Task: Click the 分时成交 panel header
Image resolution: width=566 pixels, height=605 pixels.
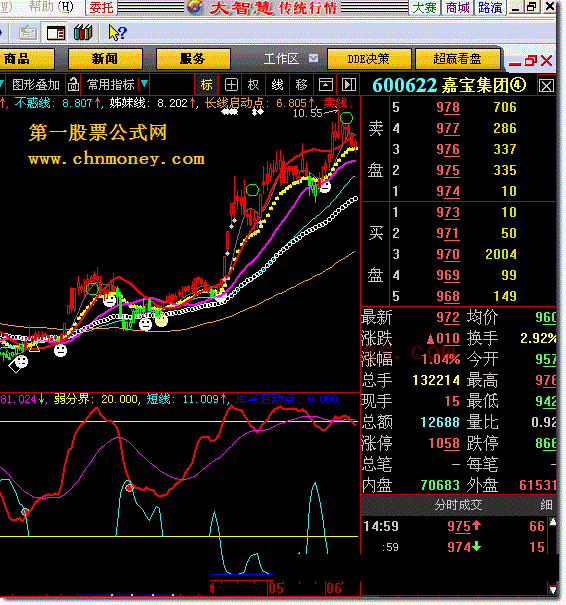Action: 458,505
